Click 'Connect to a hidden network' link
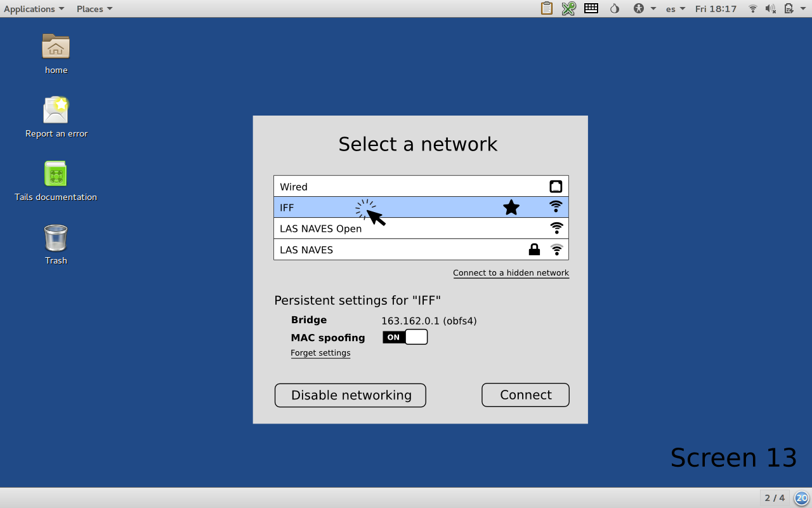 511,273
